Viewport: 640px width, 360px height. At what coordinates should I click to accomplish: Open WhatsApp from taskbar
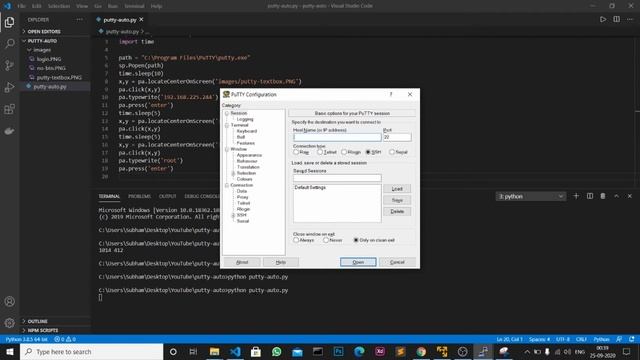coord(276,351)
